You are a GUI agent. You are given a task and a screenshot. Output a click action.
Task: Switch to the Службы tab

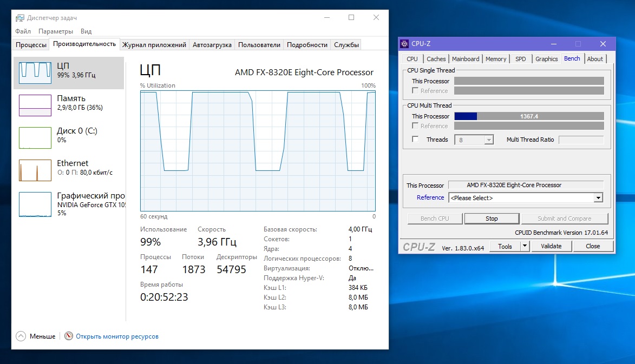coord(346,44)
